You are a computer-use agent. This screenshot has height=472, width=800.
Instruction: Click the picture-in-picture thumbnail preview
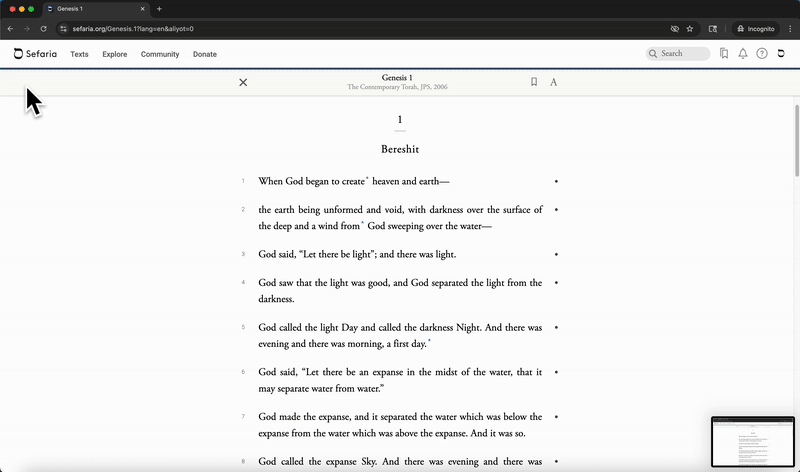point(752,442)
